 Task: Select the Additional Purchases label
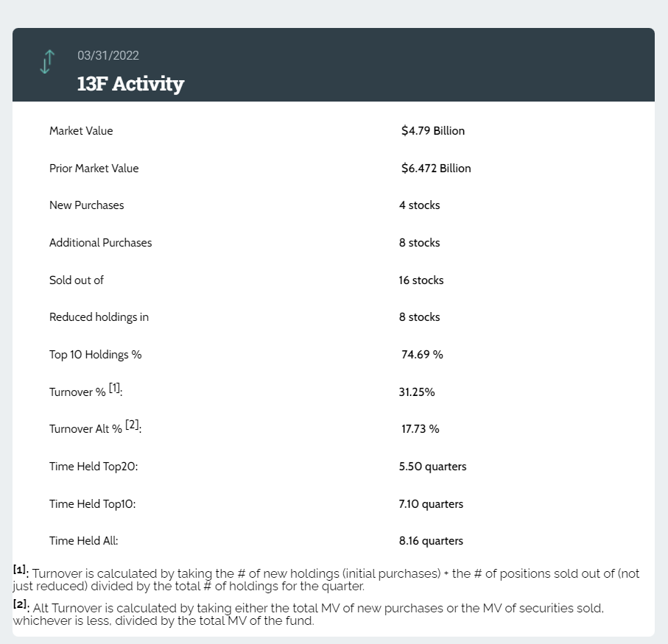click(x=100, y=243)
